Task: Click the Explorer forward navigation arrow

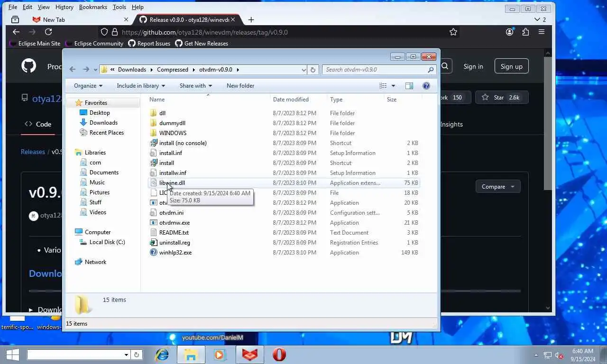Action: [x=86, y=69]
